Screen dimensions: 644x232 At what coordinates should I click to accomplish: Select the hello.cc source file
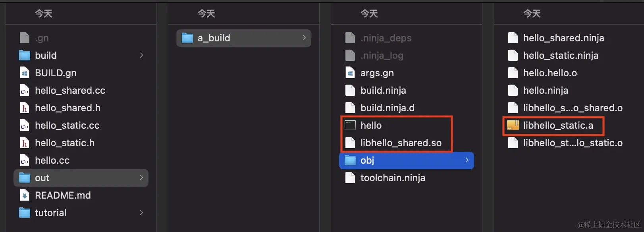(x=52, y=160)
